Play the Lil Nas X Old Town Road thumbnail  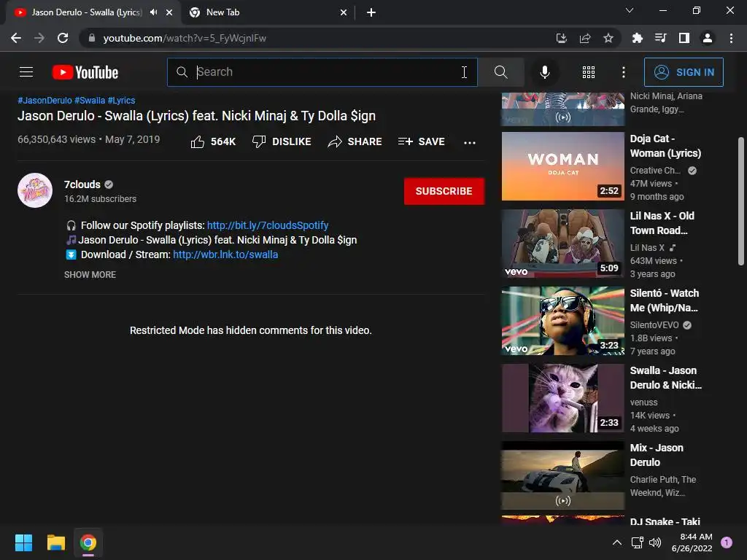[x=562, y=244]
